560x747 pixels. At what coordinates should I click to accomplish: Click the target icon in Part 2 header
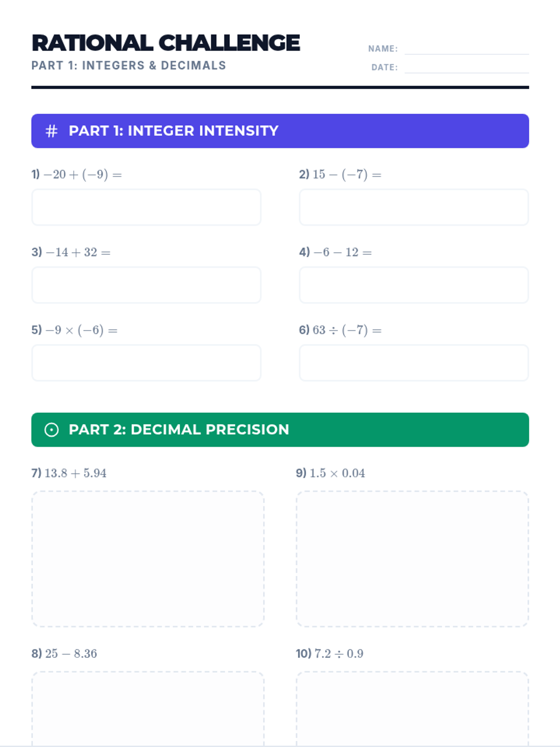[x=51, y=430]
